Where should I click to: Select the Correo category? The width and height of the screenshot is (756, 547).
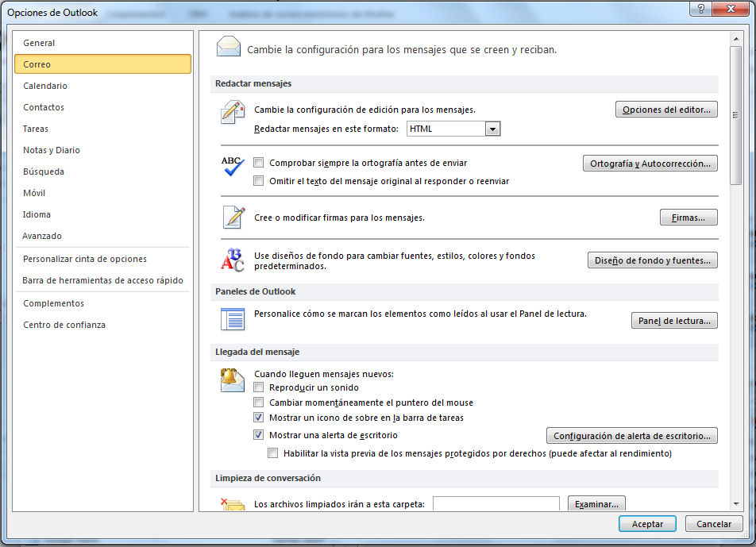(x=102, y=64)
